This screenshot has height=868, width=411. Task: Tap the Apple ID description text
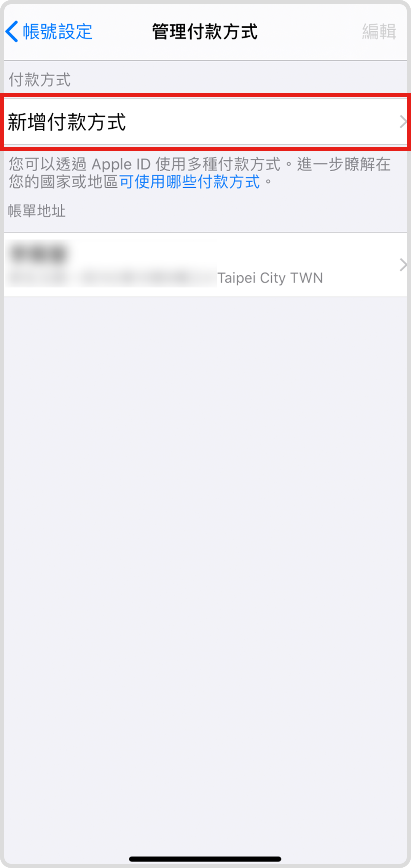(x=199, y=173)
